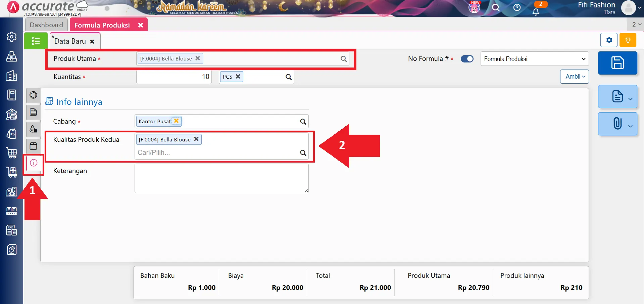Screen dimensions: 644x304
Task: Switch to the Dashboard tab
Action: [46, 25]
